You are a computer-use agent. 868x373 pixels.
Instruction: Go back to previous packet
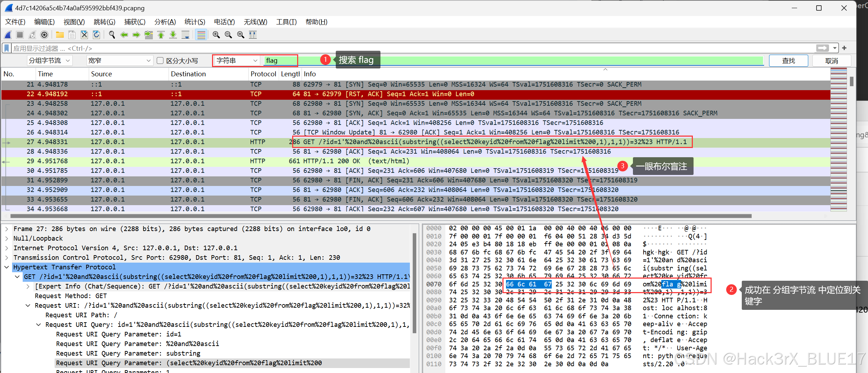pyautogui.click(x=124, y=35)
